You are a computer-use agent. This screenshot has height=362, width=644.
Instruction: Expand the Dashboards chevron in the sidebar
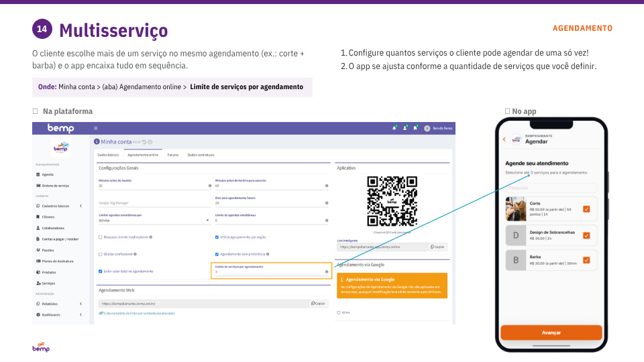[81, 315]
